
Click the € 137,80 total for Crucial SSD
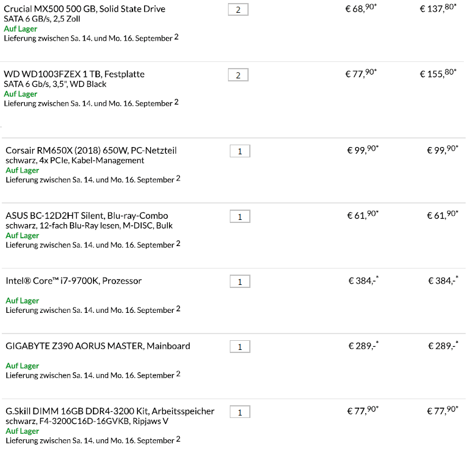[x=438, y=8]
